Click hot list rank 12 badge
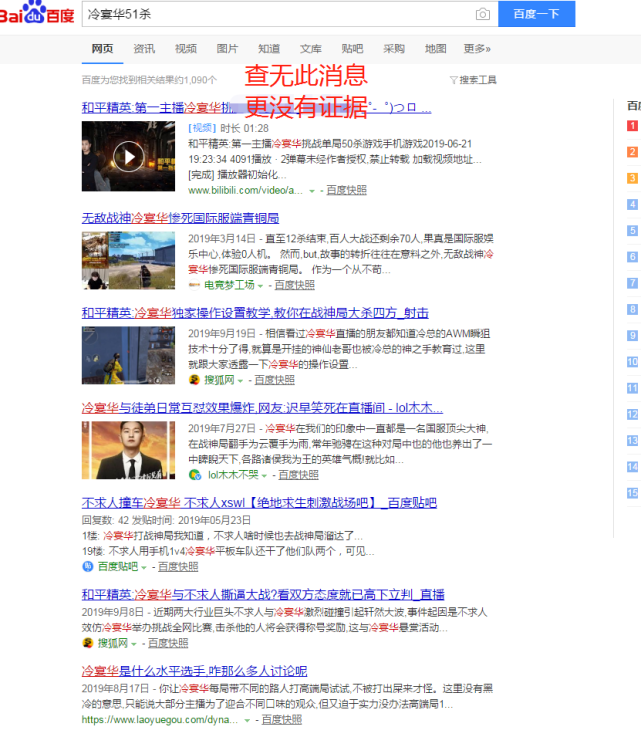Screen dimensions: 641x737 coord(633,415)
